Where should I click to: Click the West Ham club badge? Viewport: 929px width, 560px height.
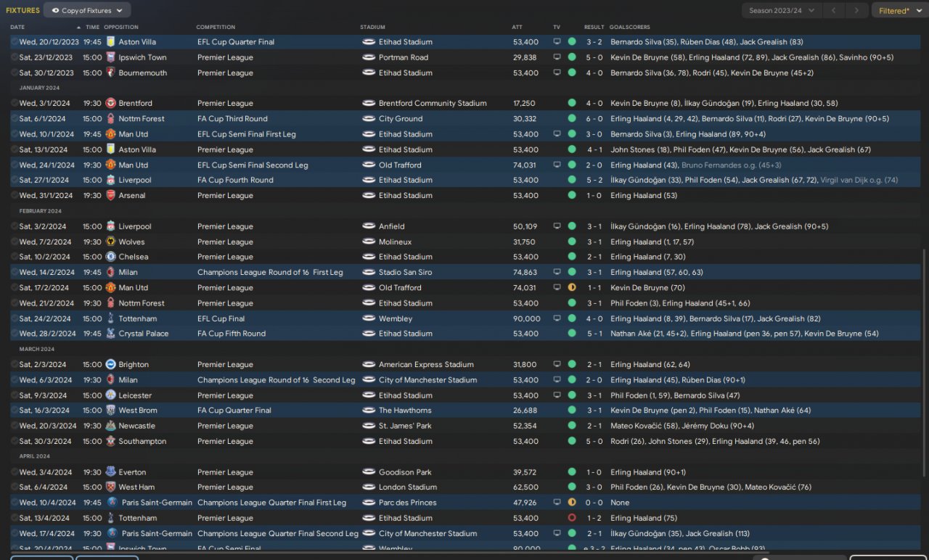(111, 487)
